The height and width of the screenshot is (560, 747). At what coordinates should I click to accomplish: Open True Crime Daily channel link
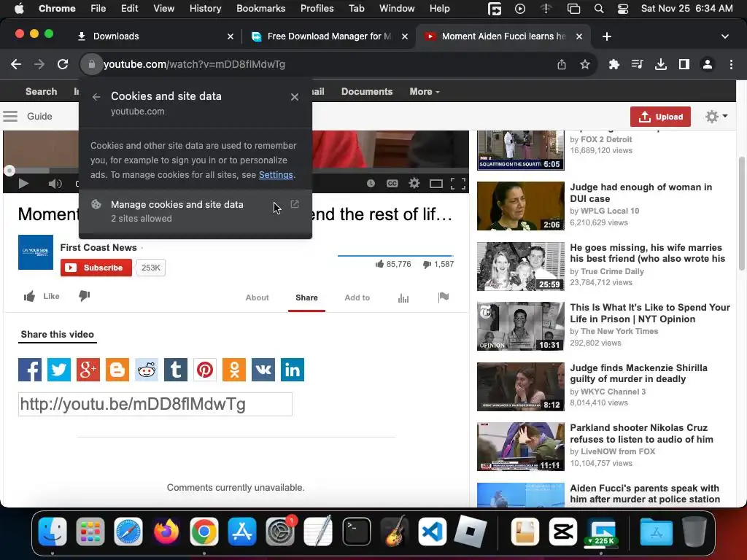612,271
